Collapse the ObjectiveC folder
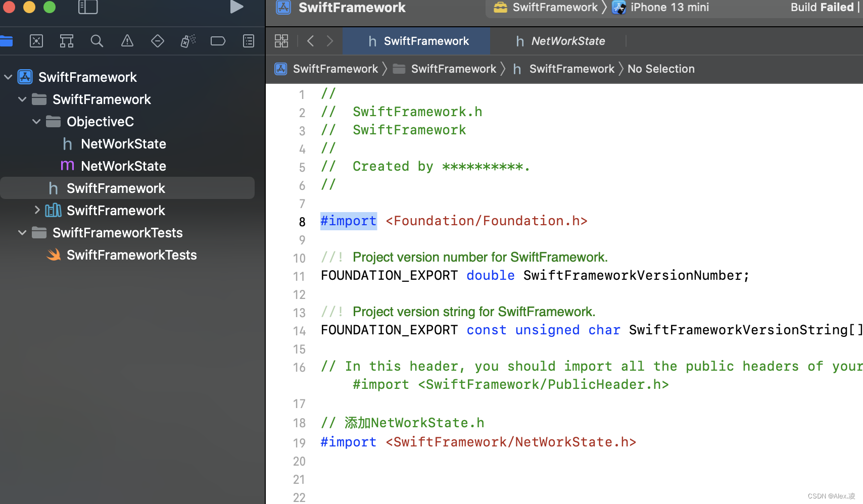863x504 pixels. click(36, 122)
